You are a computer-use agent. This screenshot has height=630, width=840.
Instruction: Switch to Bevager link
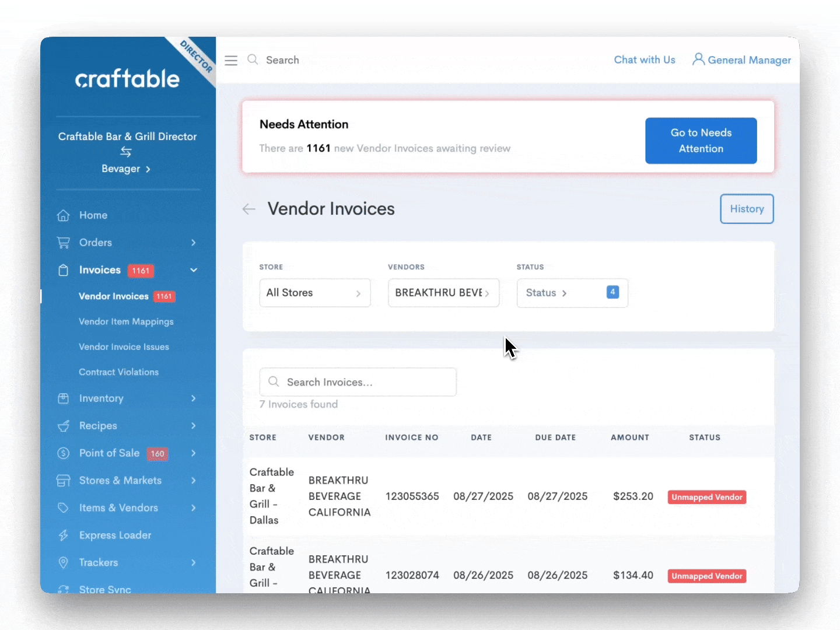click(126, 169)
